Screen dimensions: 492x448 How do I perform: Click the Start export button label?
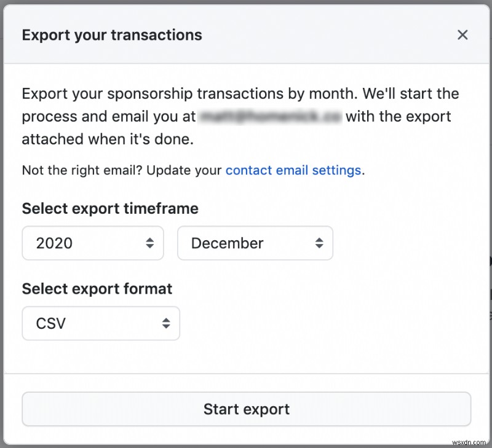(x=246, y=409)
